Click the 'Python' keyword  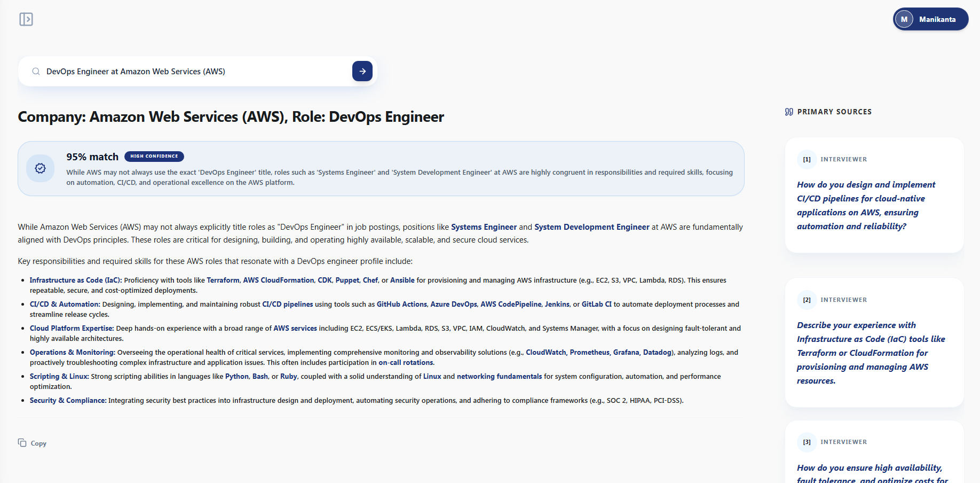pos(237,376)
